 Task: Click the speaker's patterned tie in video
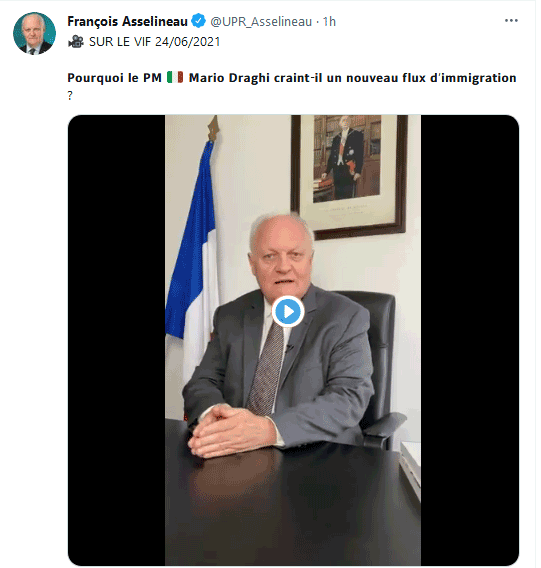pyautogui.click(x=267, y=370)
